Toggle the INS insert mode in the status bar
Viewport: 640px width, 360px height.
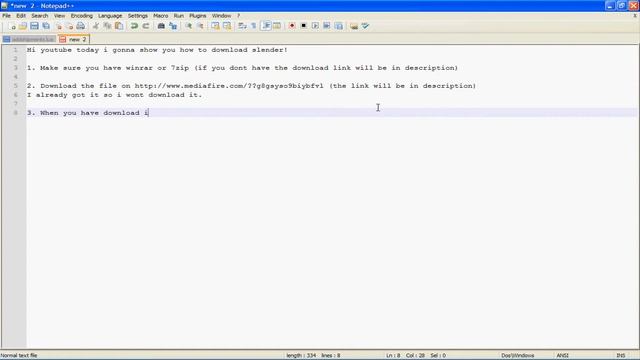(620, 356)
